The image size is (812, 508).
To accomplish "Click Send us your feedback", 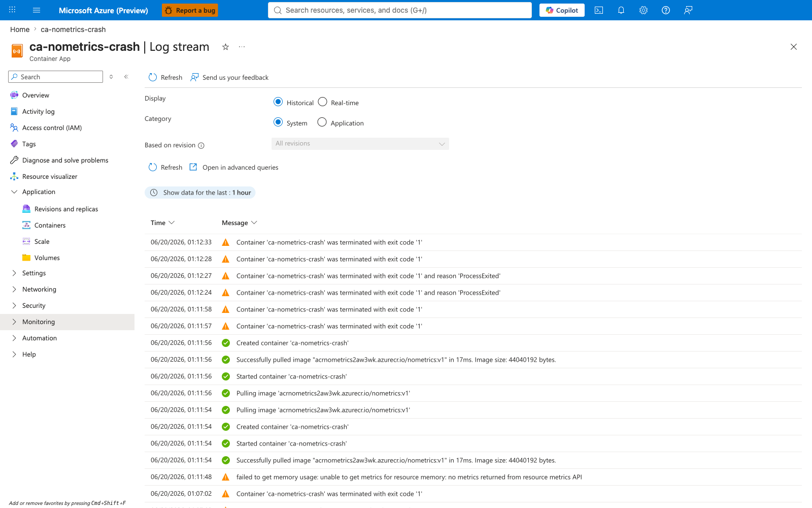I will tap(229, 77).
